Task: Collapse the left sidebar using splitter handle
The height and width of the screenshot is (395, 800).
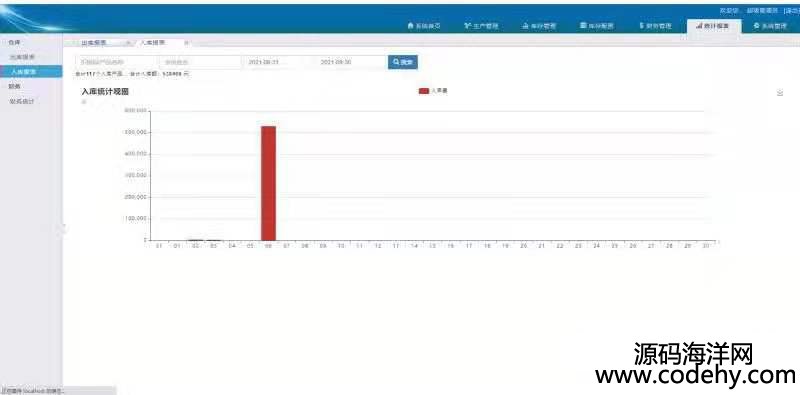Action: pyautogui.click(x=64, y=228)
